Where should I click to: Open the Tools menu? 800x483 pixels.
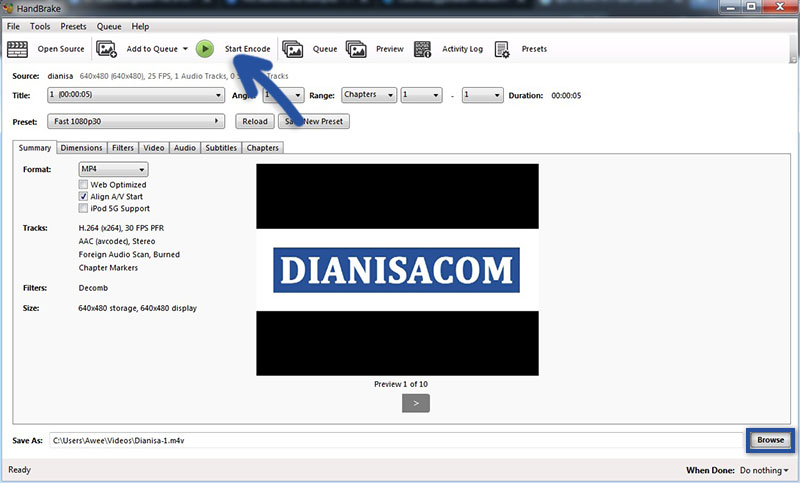[40, 27]
